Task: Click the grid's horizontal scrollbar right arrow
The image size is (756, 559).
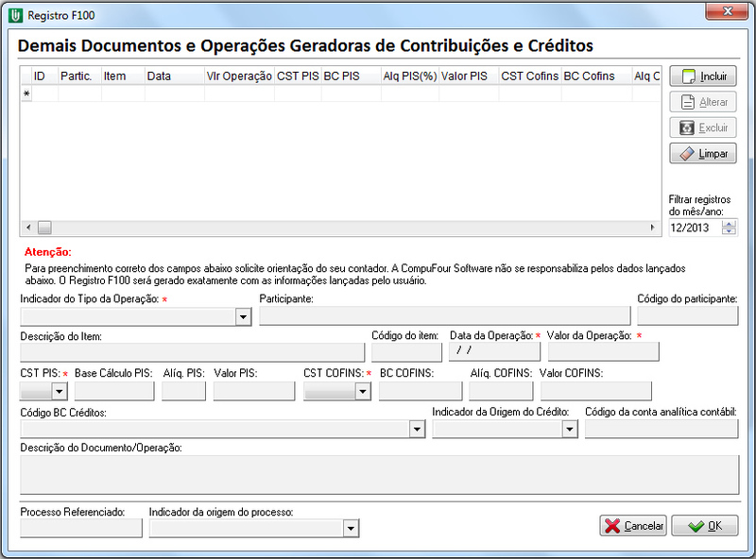Action: [x=651, y=228]
